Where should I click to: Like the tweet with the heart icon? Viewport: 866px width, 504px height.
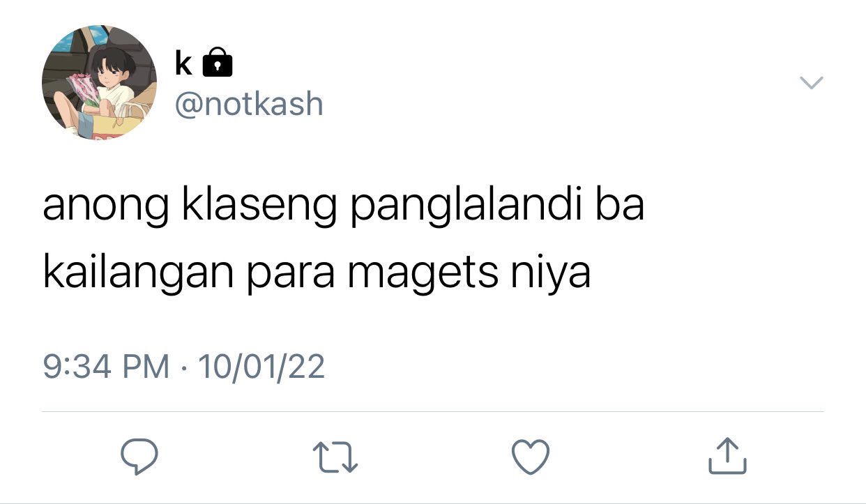tap(531, 457)
